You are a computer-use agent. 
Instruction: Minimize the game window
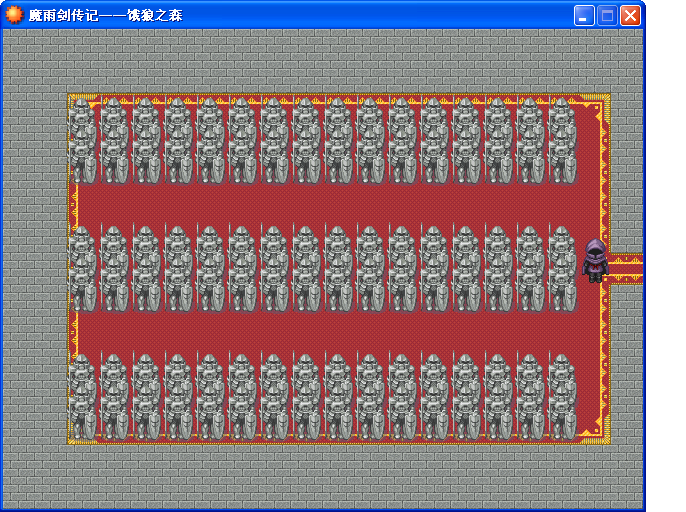[584, 16]
